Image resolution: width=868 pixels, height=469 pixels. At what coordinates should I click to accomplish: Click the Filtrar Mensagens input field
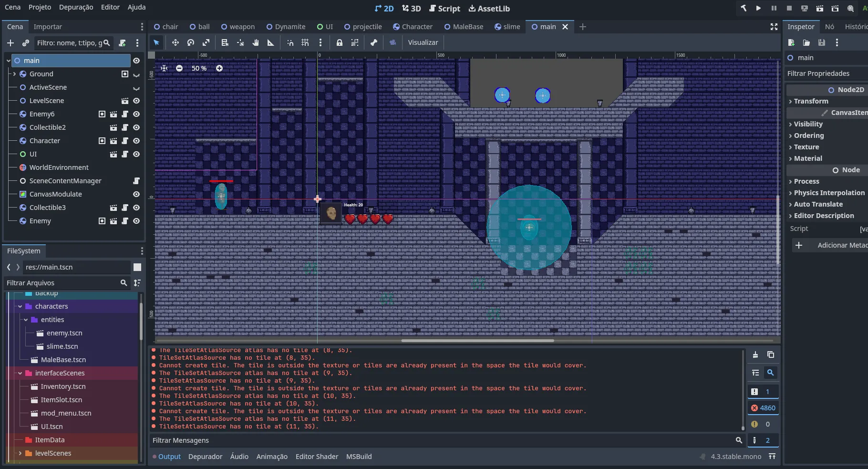[429, 440]
